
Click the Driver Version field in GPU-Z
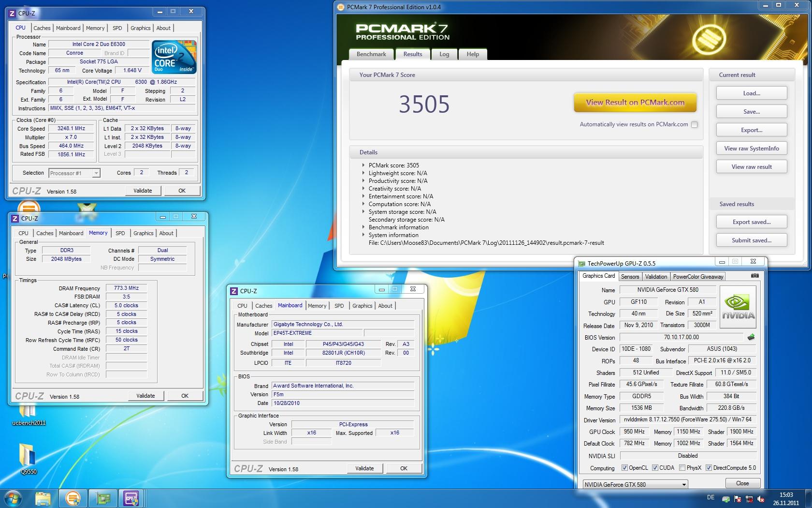point(688,419)
